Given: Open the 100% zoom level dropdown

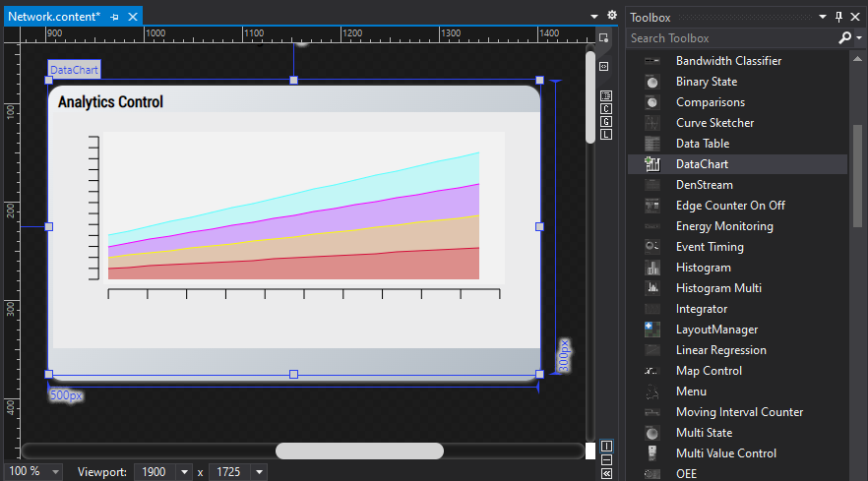Looking at the screenshot, I should 54,472.
